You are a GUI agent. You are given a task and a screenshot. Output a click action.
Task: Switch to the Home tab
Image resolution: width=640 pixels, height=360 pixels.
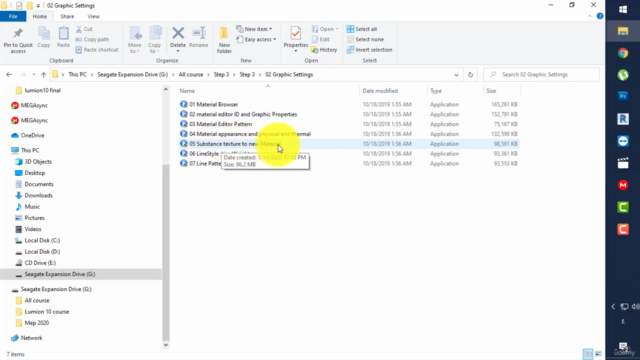coord(40,16)
